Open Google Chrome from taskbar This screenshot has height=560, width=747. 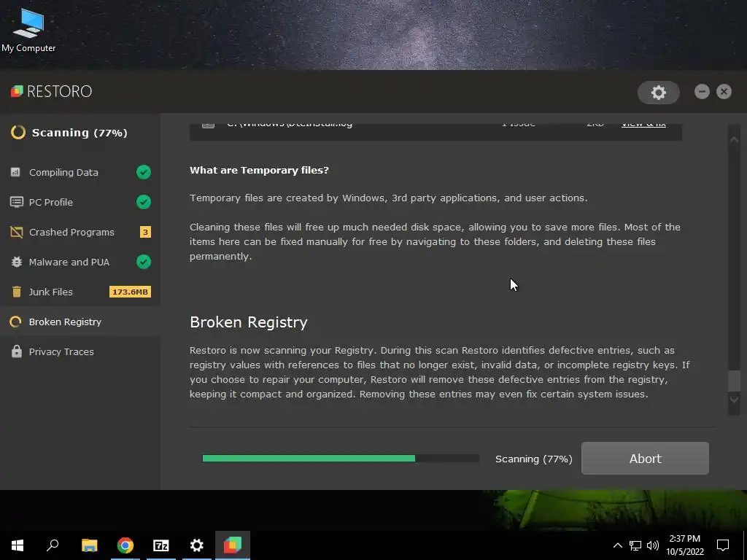[x=125, y=545]
